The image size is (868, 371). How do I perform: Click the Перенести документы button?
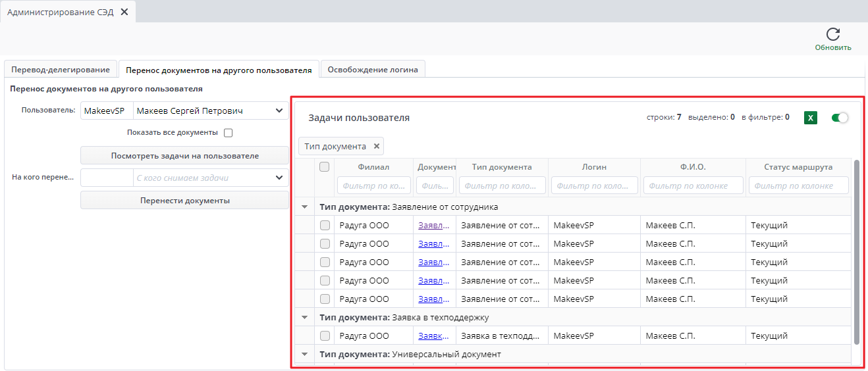point(184,200)
